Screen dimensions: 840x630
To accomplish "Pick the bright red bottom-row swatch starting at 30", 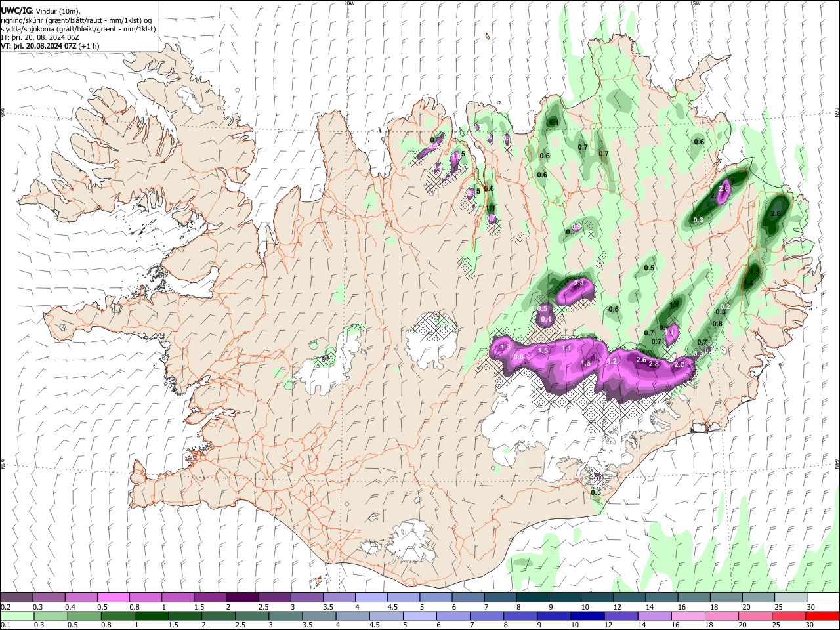I will pyautogui.click(x=822, y=616).
